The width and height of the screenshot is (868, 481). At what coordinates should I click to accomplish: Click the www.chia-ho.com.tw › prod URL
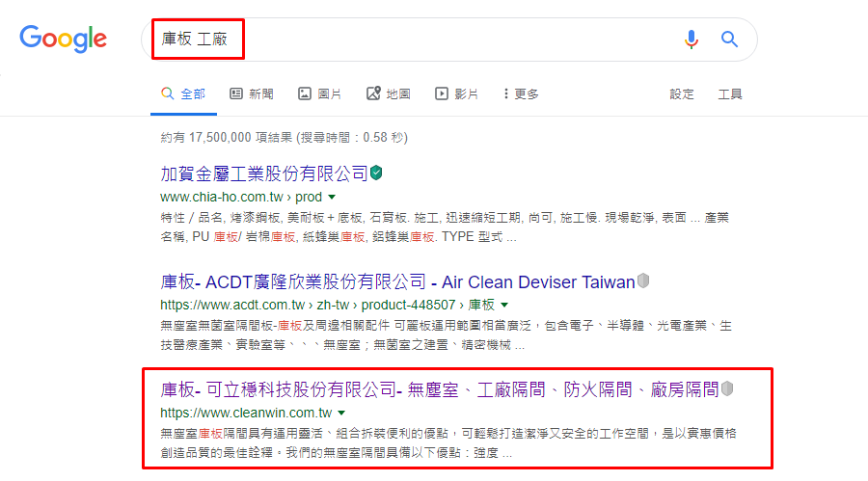[x=241, y=197]
